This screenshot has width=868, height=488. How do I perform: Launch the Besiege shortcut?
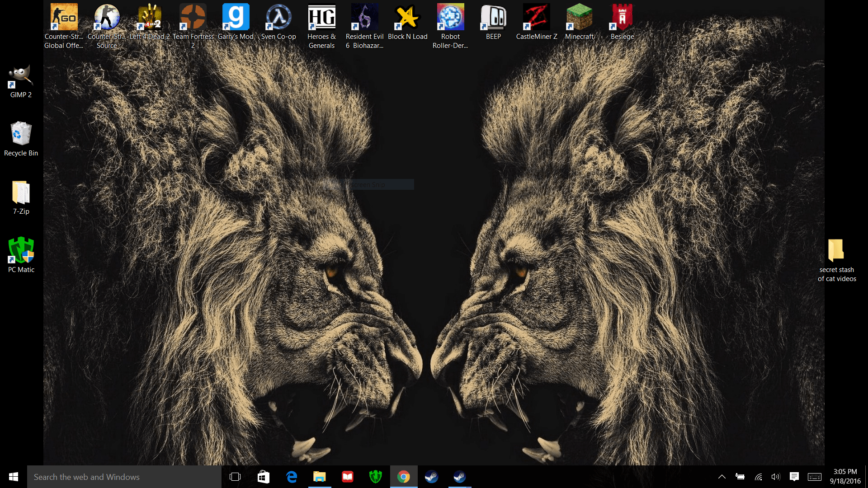coord(622,16)
